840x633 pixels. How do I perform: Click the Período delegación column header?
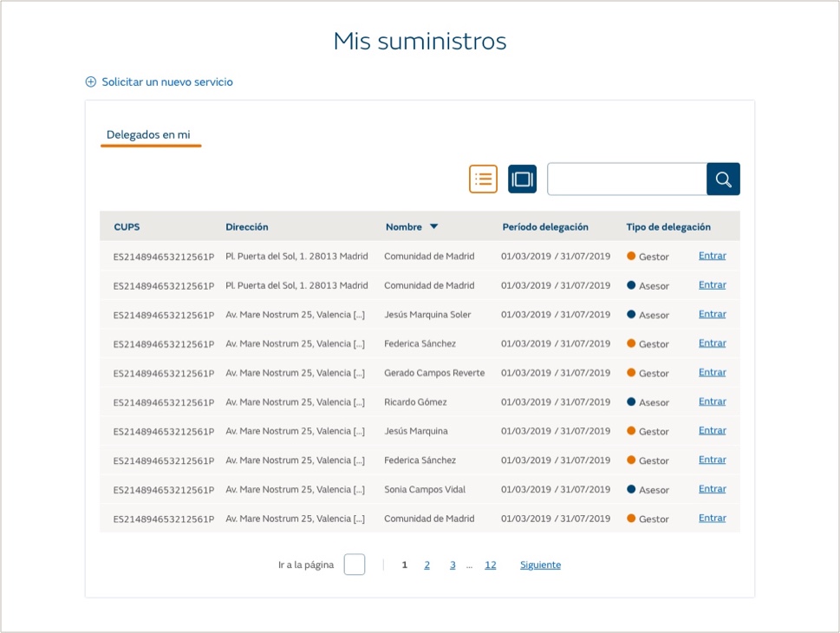tap(545, 226)
